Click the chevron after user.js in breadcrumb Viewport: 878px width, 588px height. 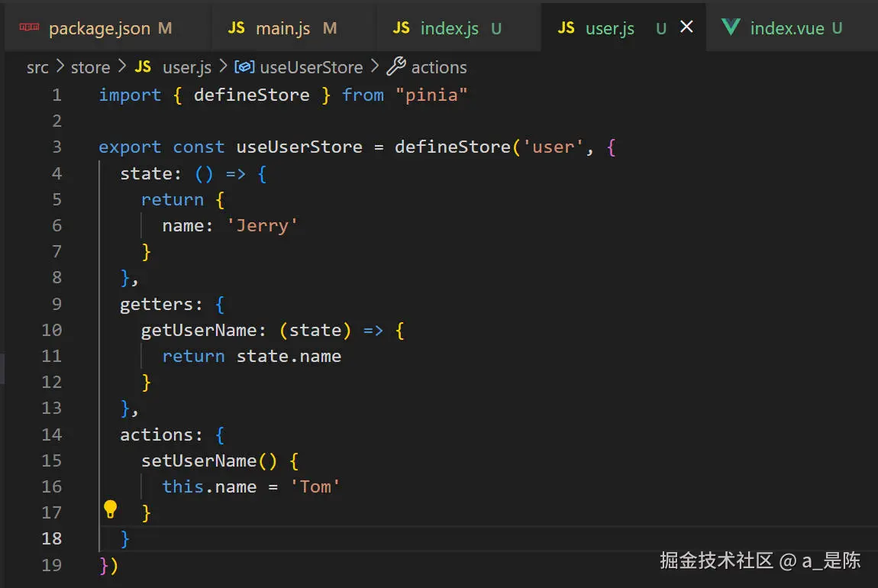(223, 66)
